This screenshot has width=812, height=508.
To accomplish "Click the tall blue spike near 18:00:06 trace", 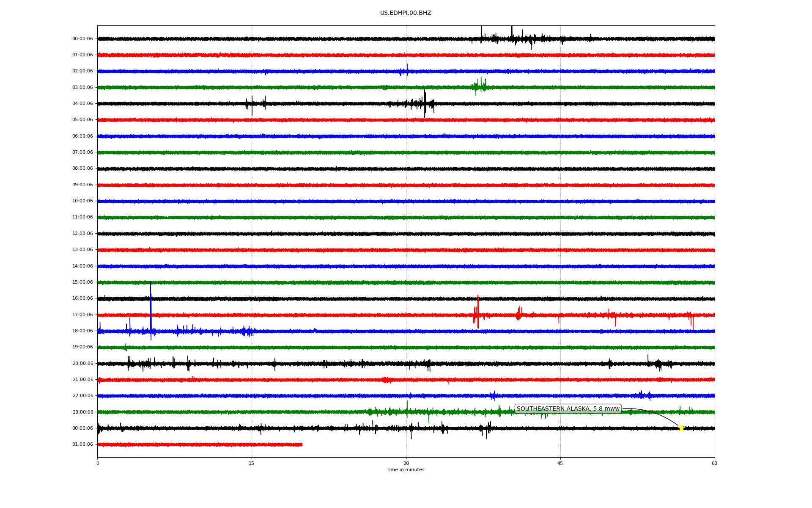I will [x=151, y=309].
